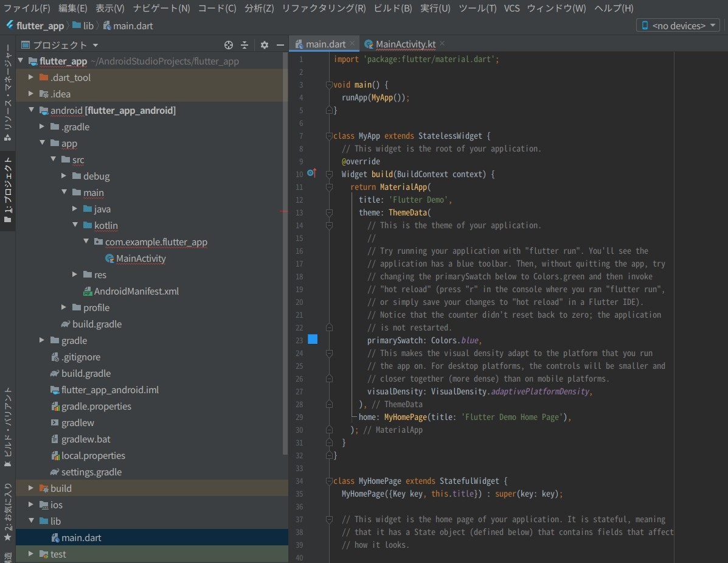The height and width of the screenshot is (563, 728).
Task: Hide the project panel with minimize icon
Action: (x=280, y=45)
